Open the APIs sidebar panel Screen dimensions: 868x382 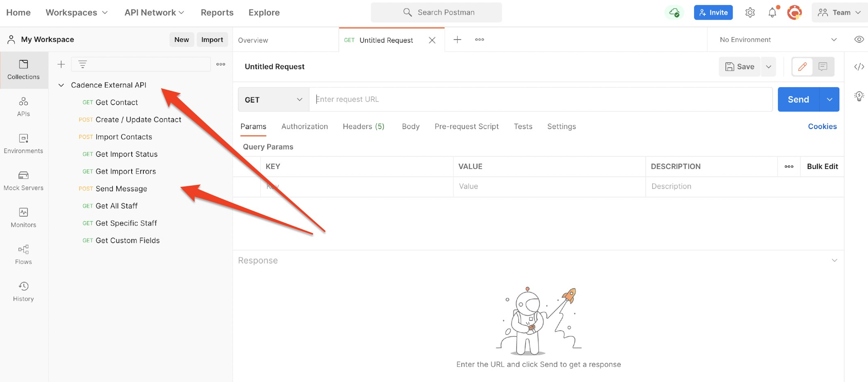tap(23, 107)
